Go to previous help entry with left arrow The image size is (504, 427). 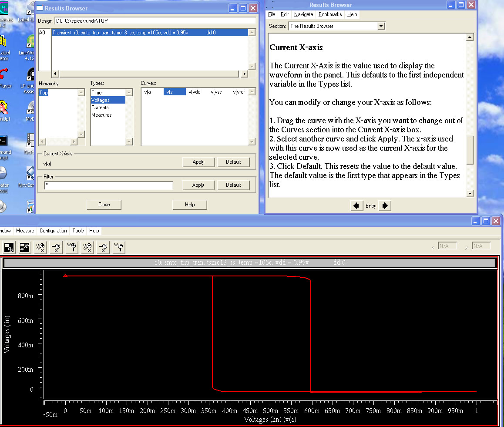(356, 205)
